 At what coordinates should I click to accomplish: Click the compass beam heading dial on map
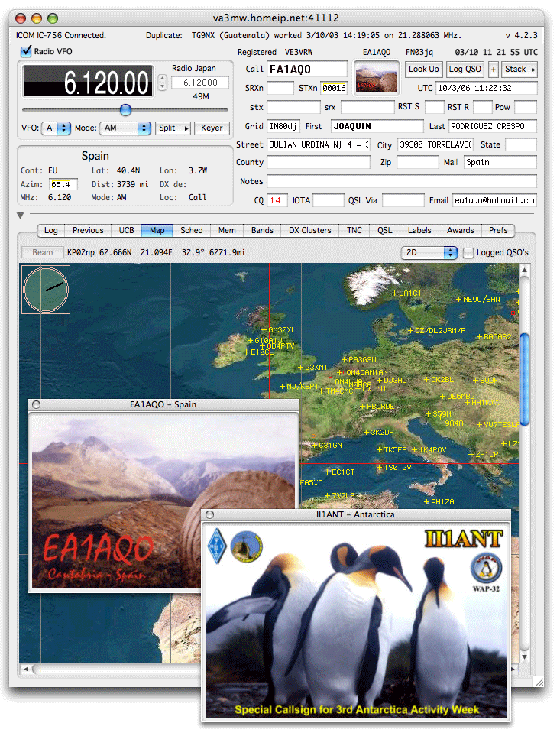(x=46, y=290)
